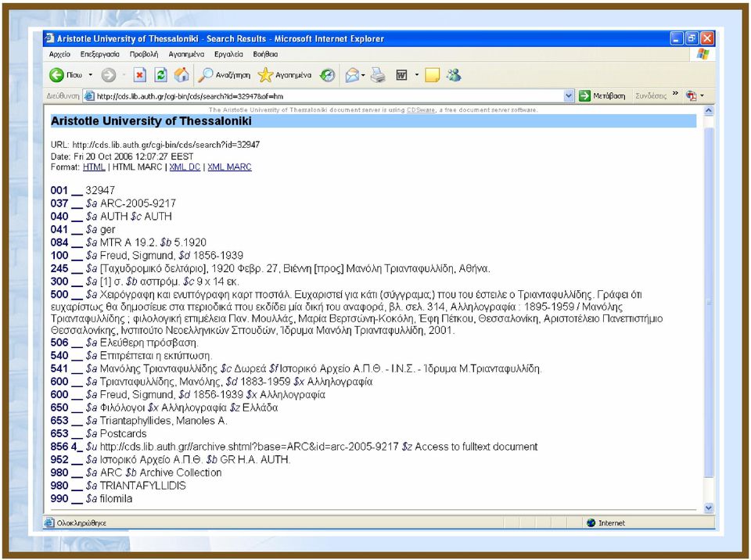Go to the Home page icon
The width and height of the screenshot is (751, 560).
point(181,75)
